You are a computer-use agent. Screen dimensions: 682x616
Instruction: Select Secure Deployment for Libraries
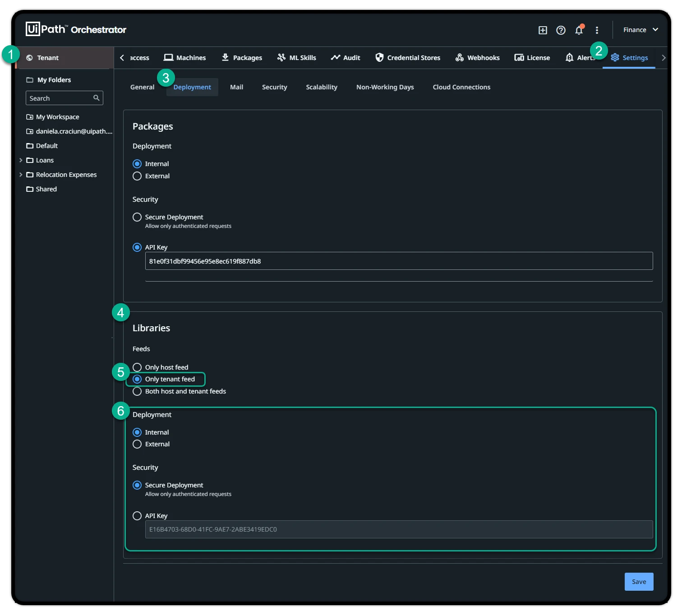(137, 485)
